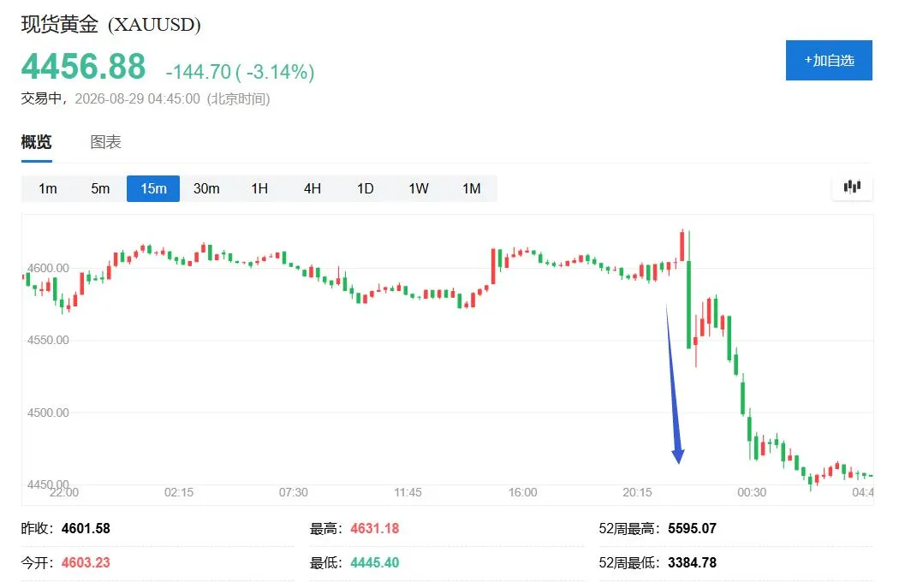This screenshot has width=899, height=588.
Task: Select the active 15m interval
Action: tap(153, 188)
